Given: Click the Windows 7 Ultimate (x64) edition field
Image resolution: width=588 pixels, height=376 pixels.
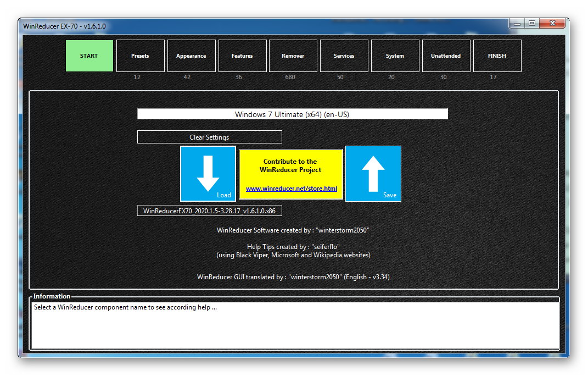Looking at the screenshot, I should 292,114.
